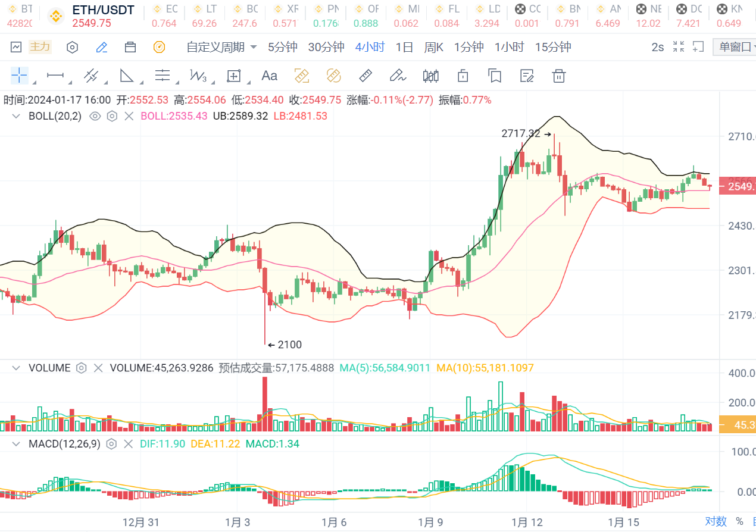Open the NE ticker at 12.02
The width and height of the screenshot is (756, 532).
(648, 16)
